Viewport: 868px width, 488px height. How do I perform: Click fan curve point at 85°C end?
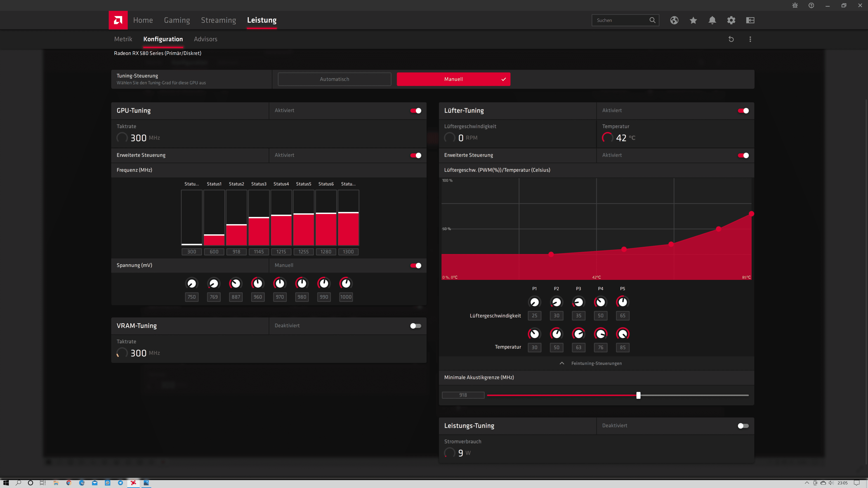[x=751, y=214]
